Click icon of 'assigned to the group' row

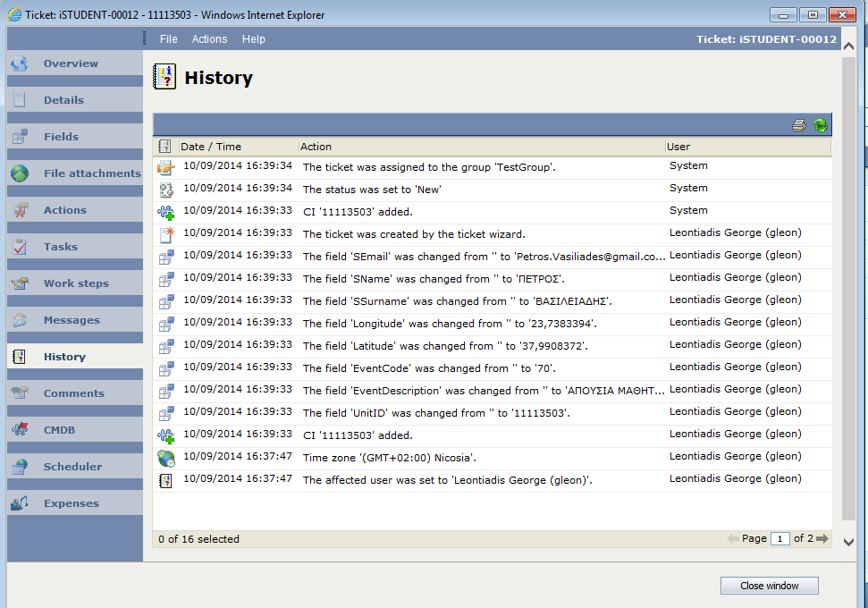pyautogui.click(x=165, y=167)
